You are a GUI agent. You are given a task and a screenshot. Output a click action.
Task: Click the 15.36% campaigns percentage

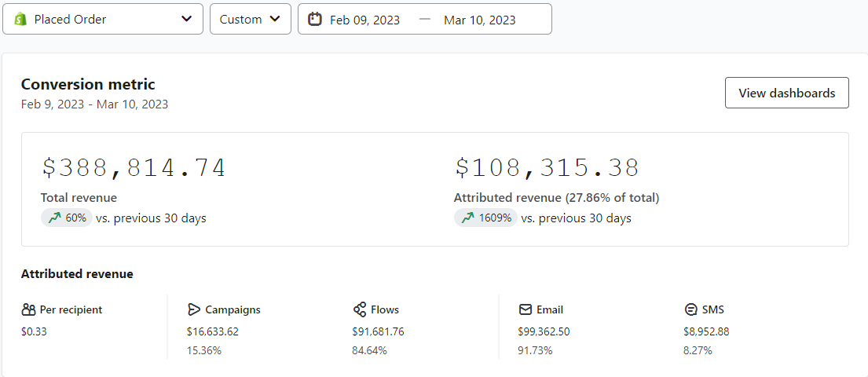(x=203, y=350)
